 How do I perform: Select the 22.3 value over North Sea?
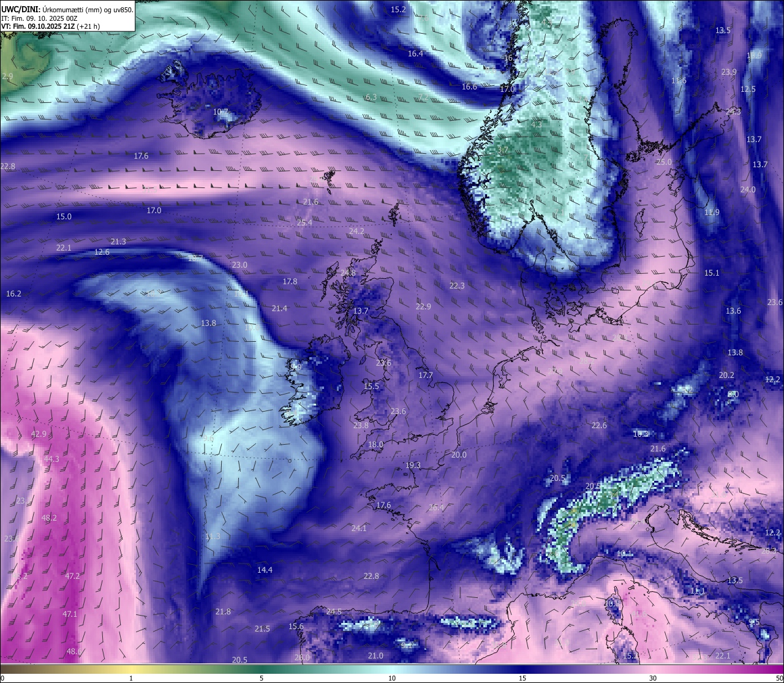[457, 286]
